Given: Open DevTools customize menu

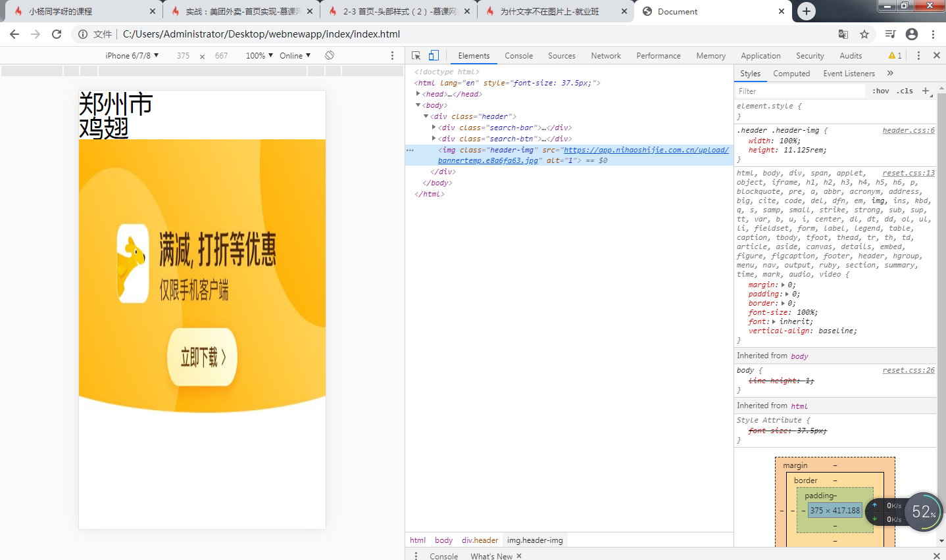Looking at the screenshot, I should click(919, 56).
